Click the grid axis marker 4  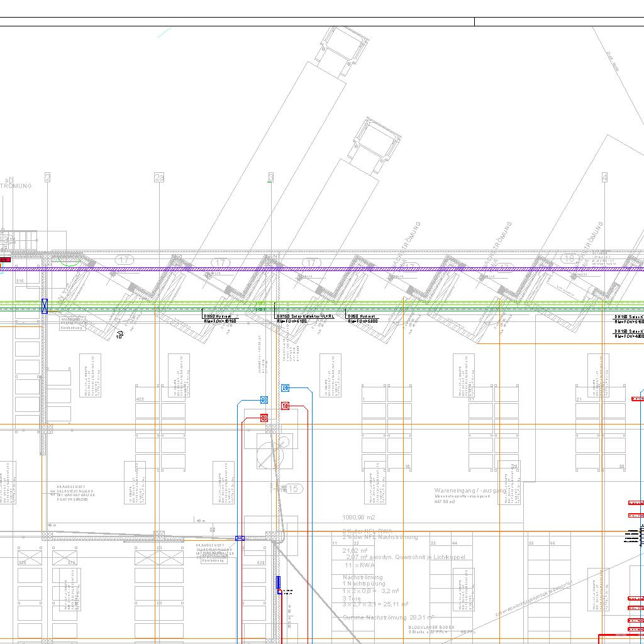[604, 178]
